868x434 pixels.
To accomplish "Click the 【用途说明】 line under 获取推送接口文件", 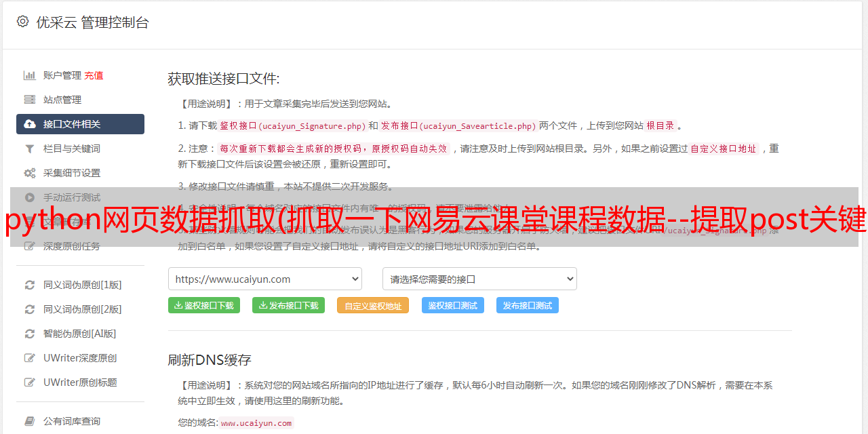I will click(285, 104).
